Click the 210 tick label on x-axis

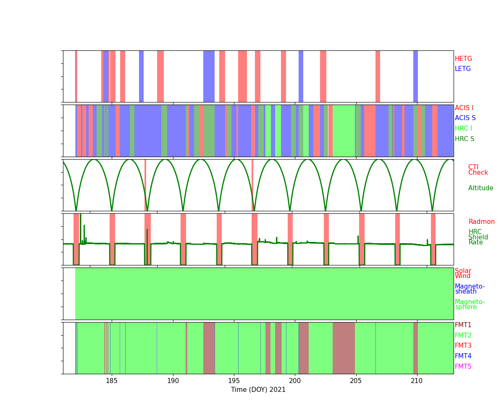[x=417, y=381]
